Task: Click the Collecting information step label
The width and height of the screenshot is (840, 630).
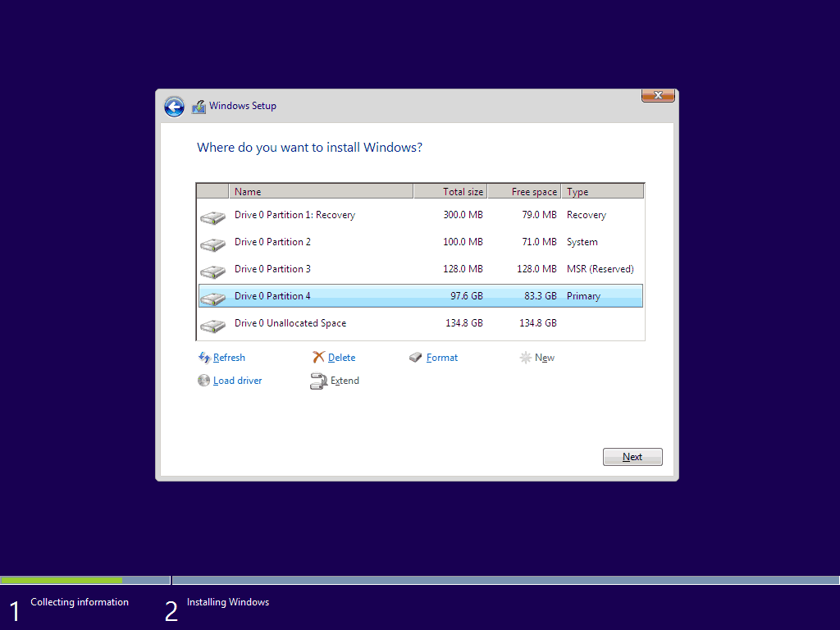Action: 79,601
